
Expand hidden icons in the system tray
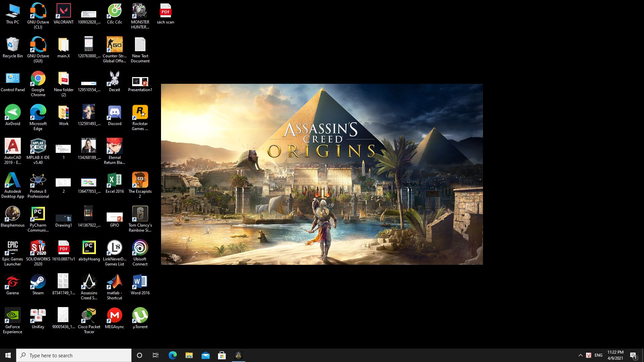click(x=580, y=355)
